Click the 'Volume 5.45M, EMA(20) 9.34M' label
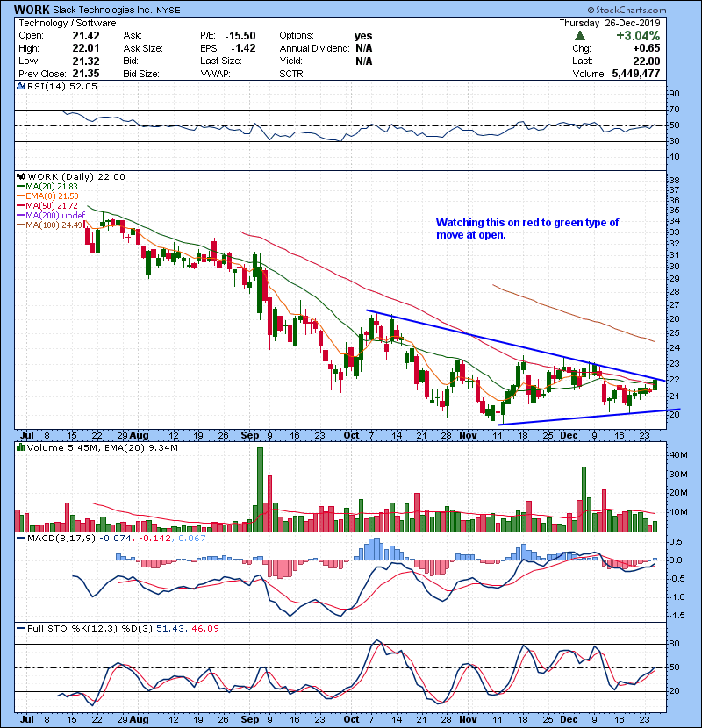Image resolution: width=702 pixels, height=728 pixels. (x=102, y=447)
